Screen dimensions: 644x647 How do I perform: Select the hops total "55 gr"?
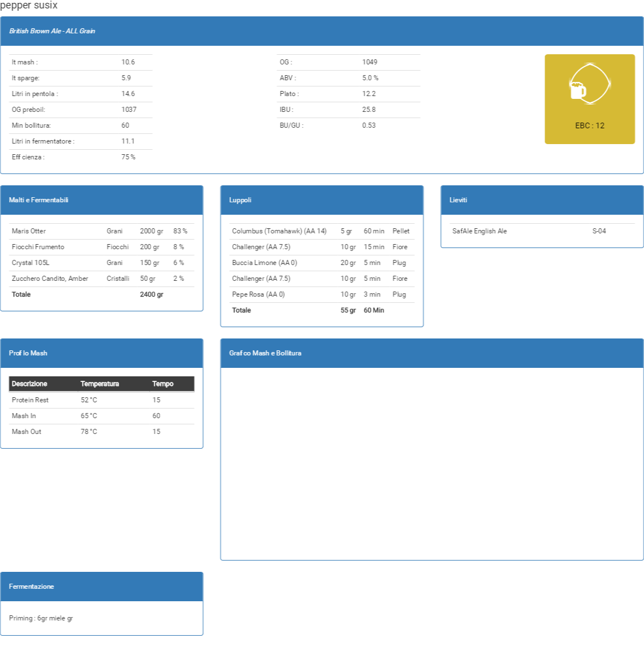348,310
